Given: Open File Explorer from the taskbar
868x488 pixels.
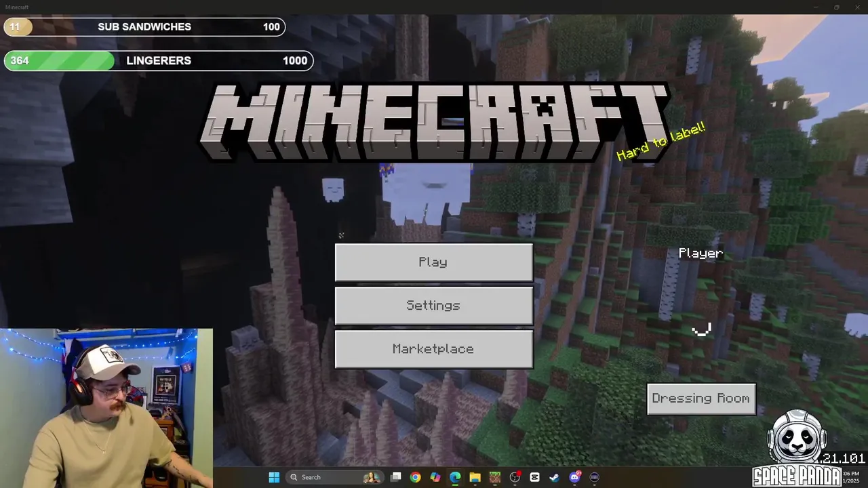Looking at the screenshot, I should pyautogui.click(x=475, y=477).
